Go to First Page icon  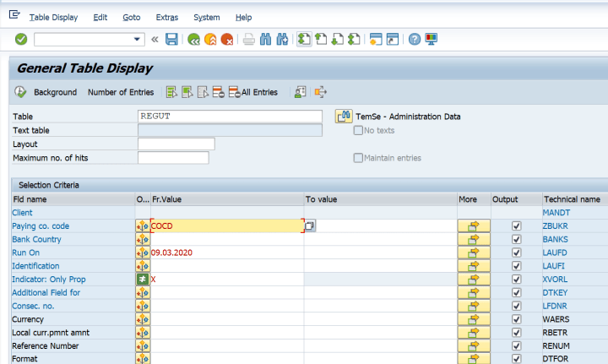304,39
